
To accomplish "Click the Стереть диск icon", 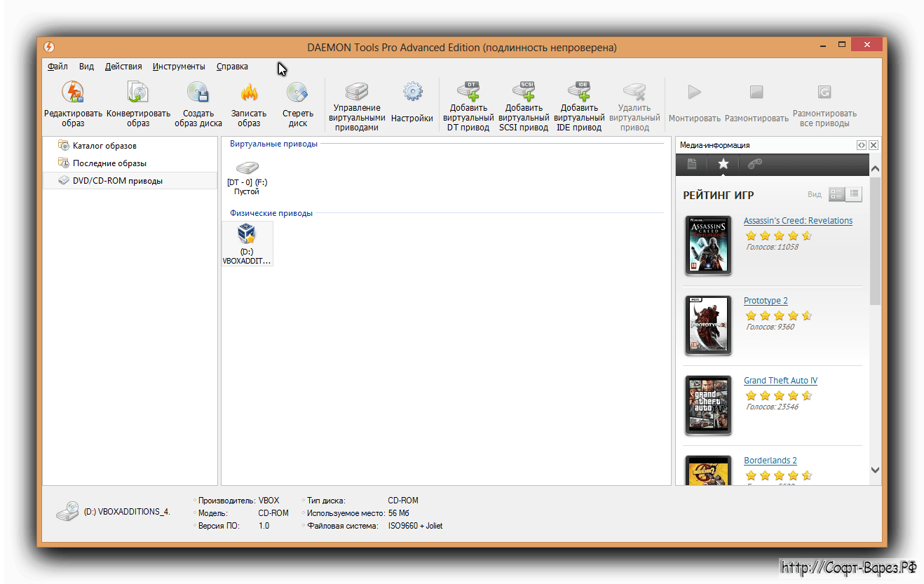I will pyautogui.click(x=298, y=92).
